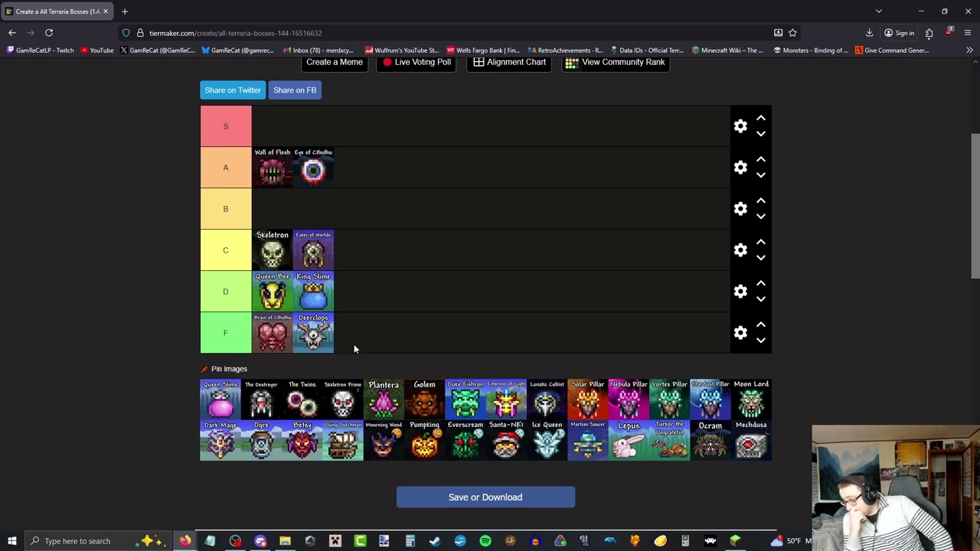Pick the Mechdusa boss icon

click(751, 440)
